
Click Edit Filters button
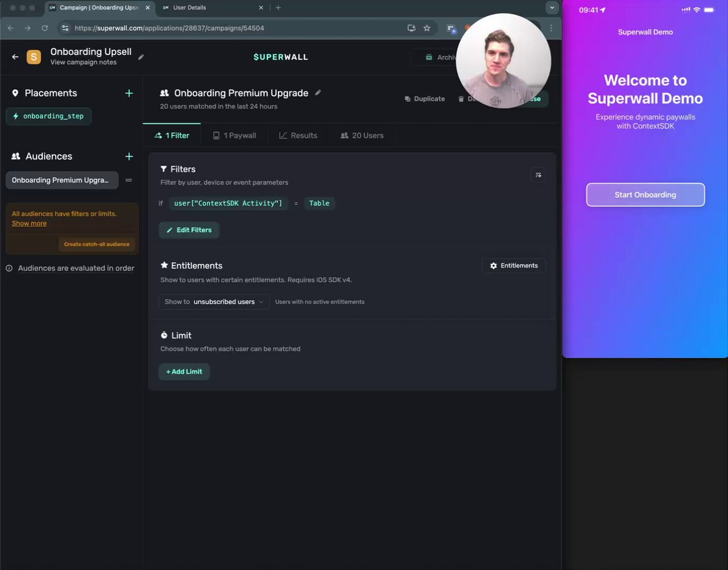[x=189, y=230]
